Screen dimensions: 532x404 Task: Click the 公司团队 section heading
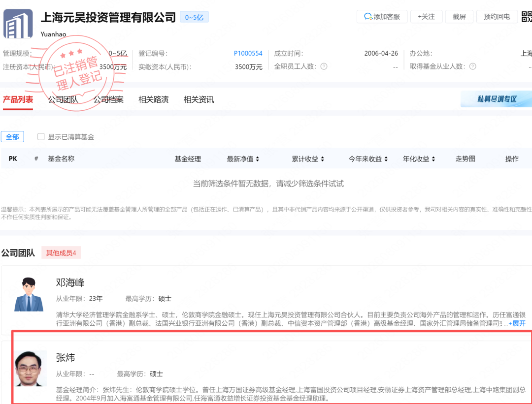coord(18,253)
